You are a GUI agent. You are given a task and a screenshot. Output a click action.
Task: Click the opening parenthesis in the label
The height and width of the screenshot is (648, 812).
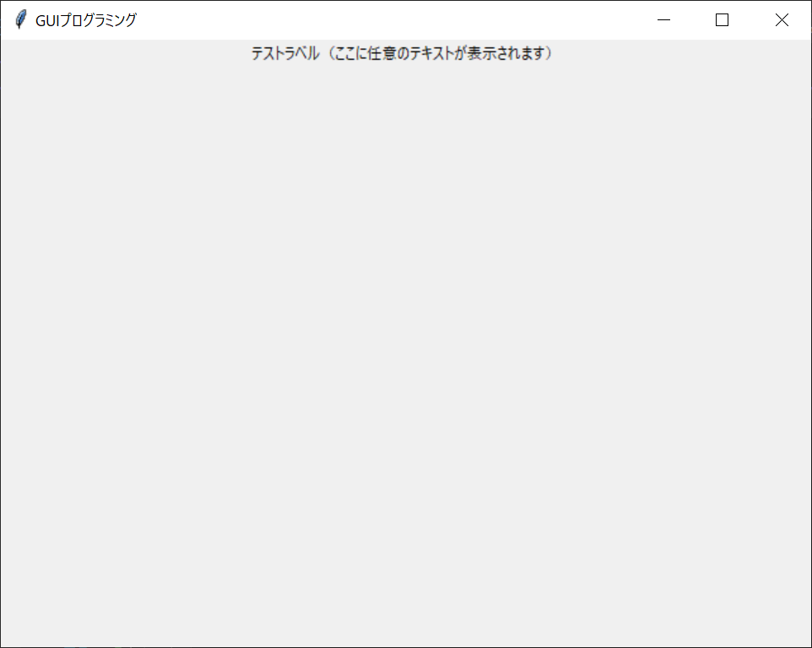tap(332, 53)
